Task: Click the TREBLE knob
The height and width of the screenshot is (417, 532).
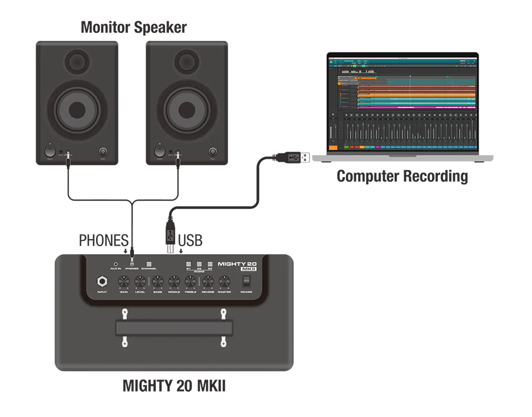Action: [x=190, y=282]
